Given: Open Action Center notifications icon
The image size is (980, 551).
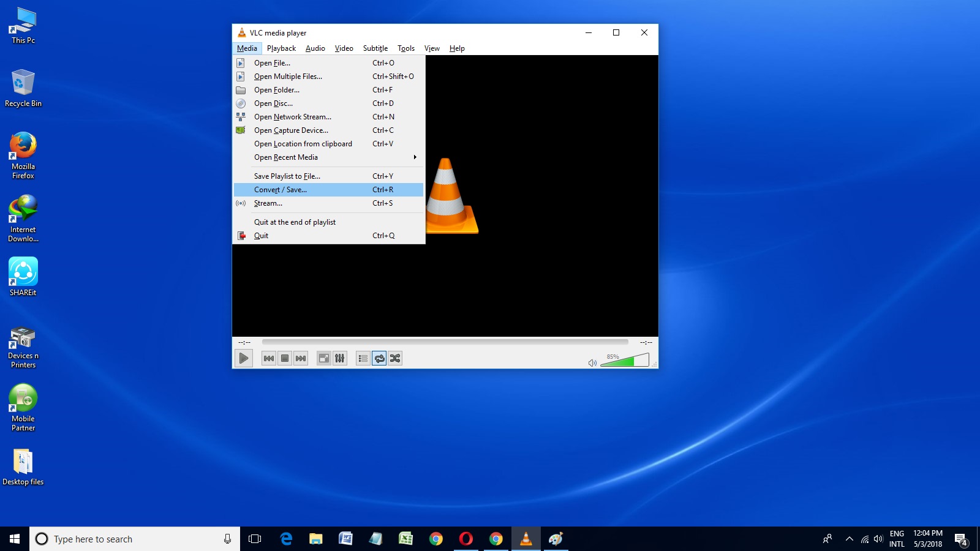Looking at the screenshot, I should 960,539.
